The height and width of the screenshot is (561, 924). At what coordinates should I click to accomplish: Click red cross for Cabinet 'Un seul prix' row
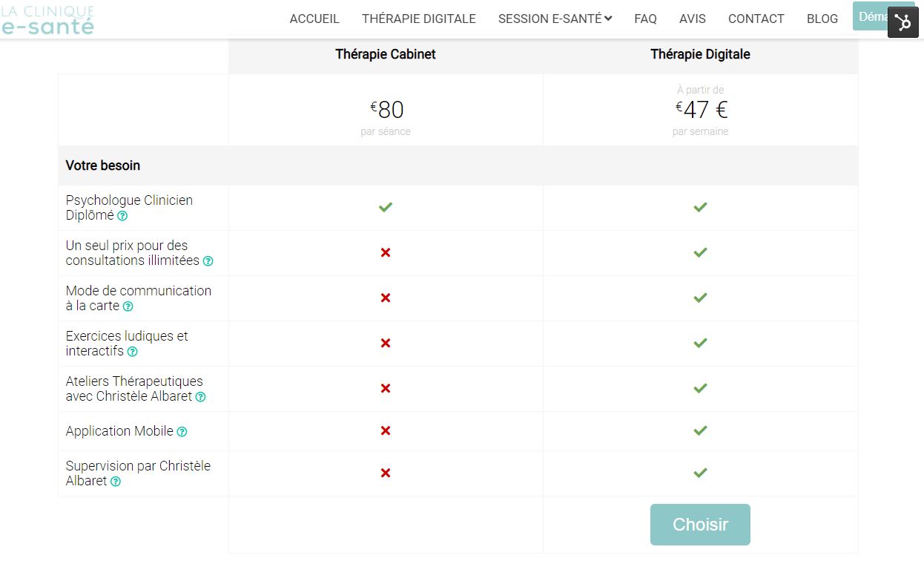click(386, 252)
